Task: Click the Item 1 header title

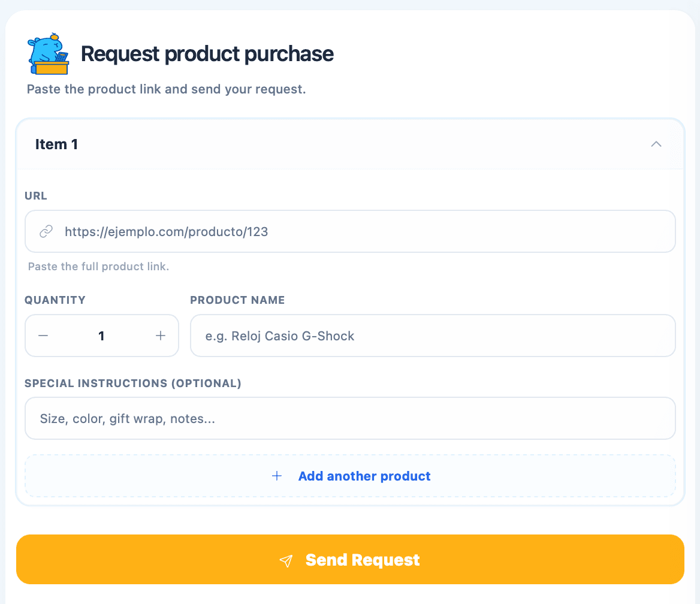Action: [57, 144]
